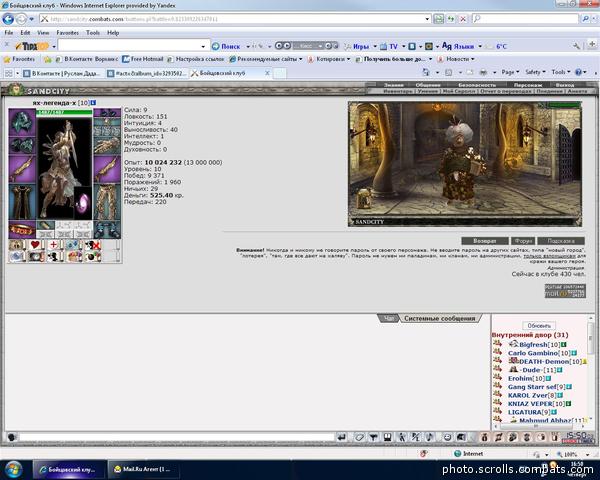This screenshot has height=480, width=600.
Task: Click Поиск search button in toolbar
Action: point(226,46)
